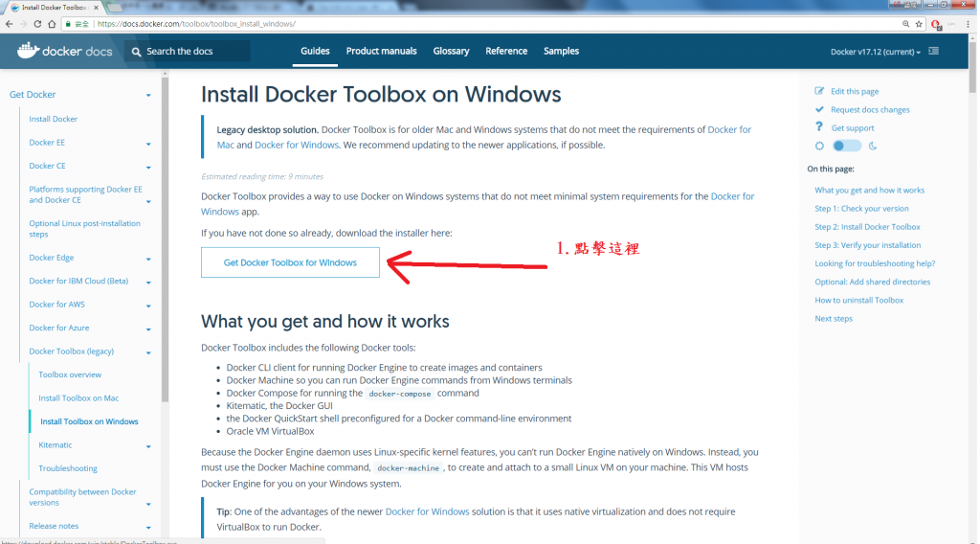Image resolution: width=980 pixels, height=544 pixels.
Task: Click the browser back arrow
Action: click(9, 24)
